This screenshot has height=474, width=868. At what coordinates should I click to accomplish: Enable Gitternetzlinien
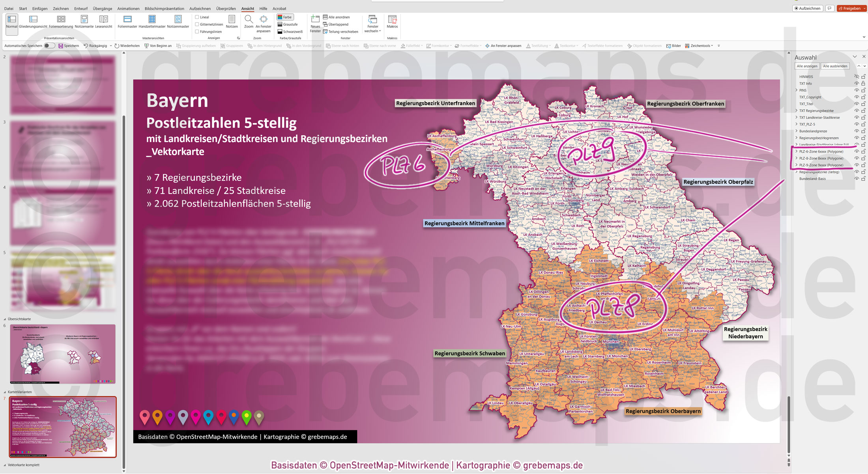pyautogui.click(x=197, y=24)
